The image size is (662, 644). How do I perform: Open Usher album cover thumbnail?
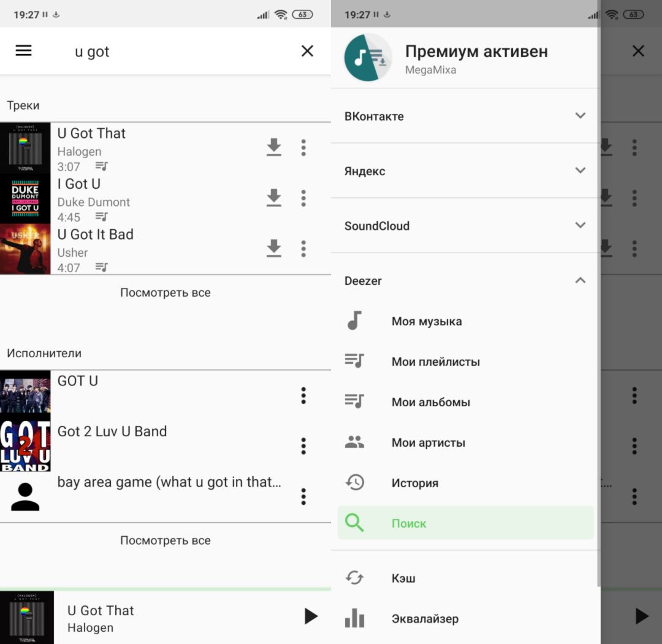(25, 249)
